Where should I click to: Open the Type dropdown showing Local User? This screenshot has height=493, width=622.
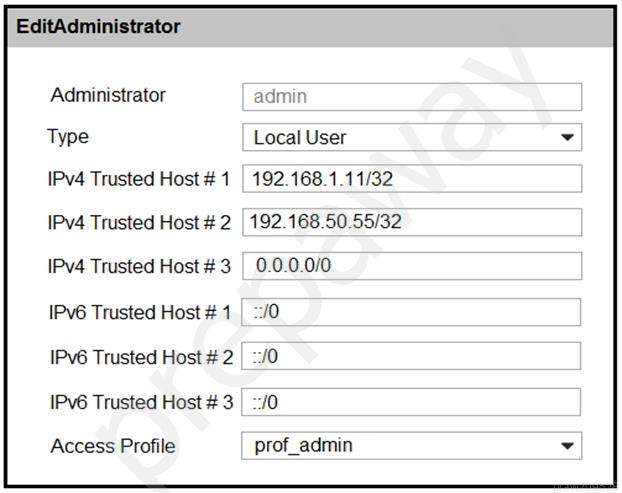coord(412,137)
